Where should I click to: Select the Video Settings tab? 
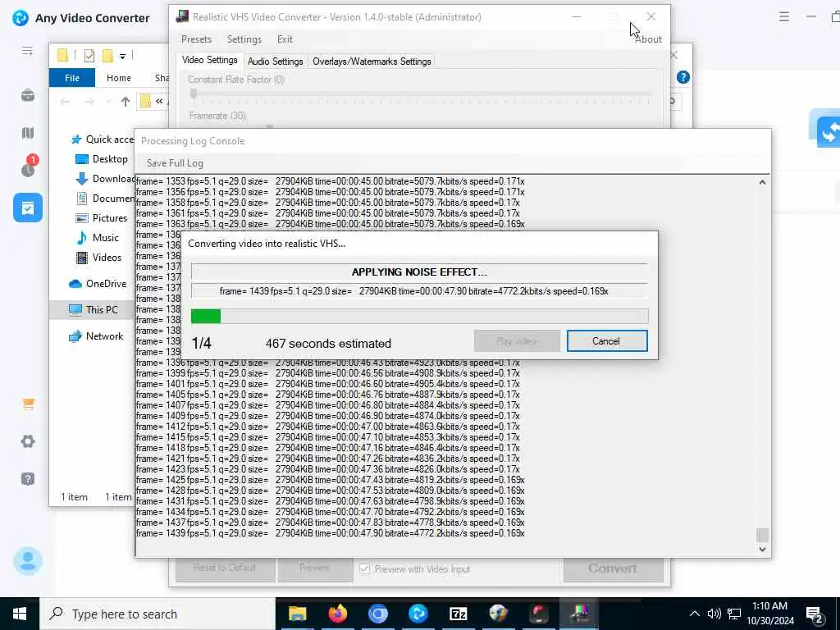point(209,60)
